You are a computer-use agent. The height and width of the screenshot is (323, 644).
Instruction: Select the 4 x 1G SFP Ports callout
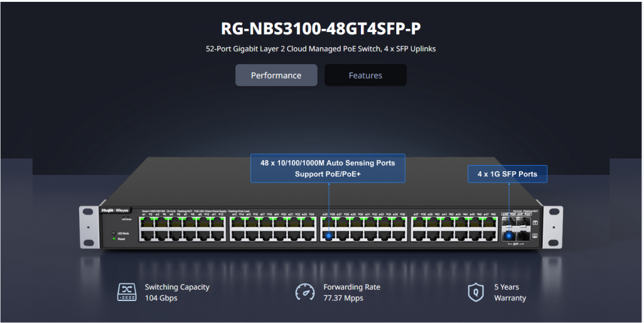coord(508,174)
